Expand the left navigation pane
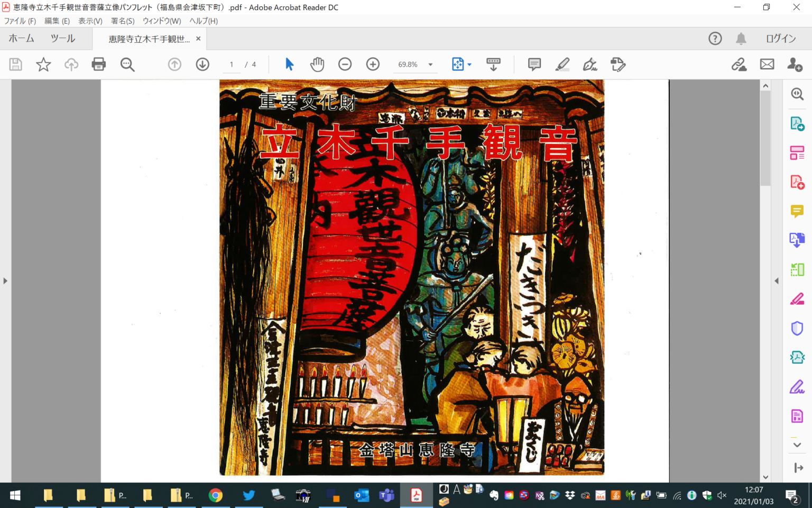The image size is (812, 508). 5,281
